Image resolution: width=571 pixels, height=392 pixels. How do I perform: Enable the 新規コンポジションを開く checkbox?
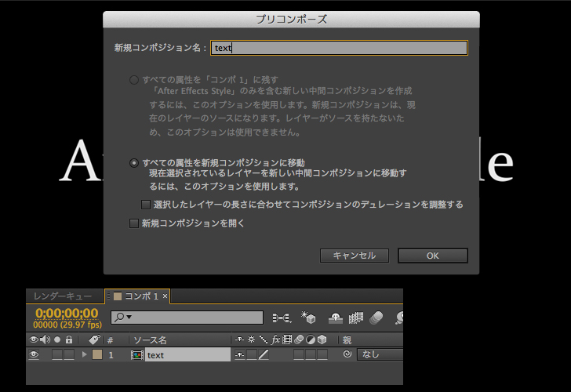[x=133, y=223]
